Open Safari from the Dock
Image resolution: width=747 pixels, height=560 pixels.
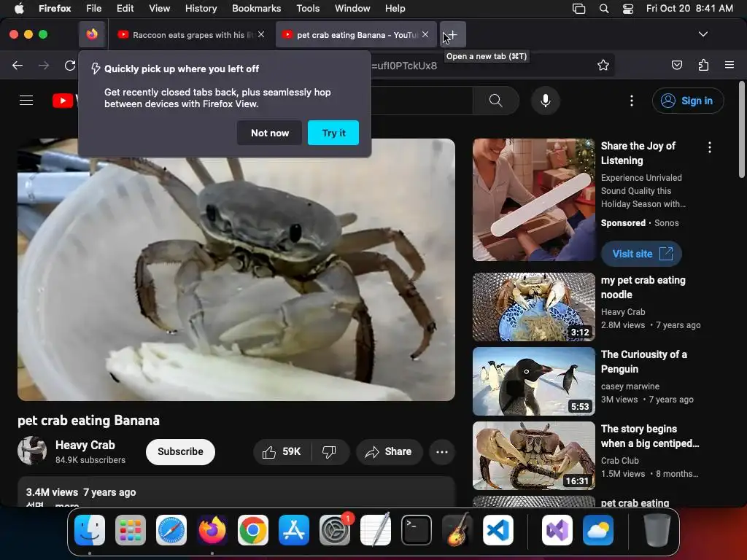tap(171, 529)
